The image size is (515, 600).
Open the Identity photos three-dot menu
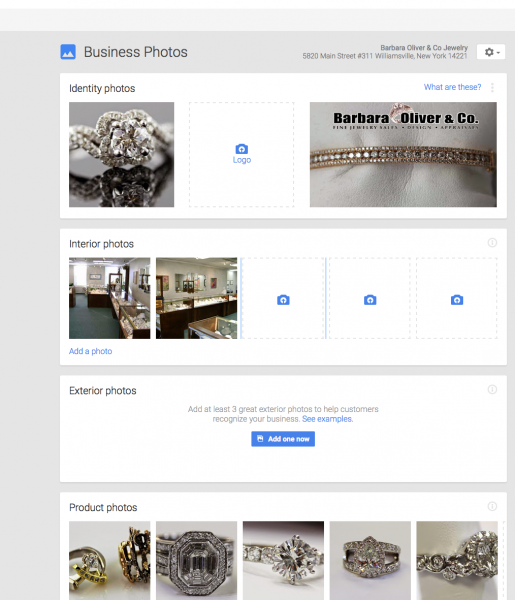492,88
